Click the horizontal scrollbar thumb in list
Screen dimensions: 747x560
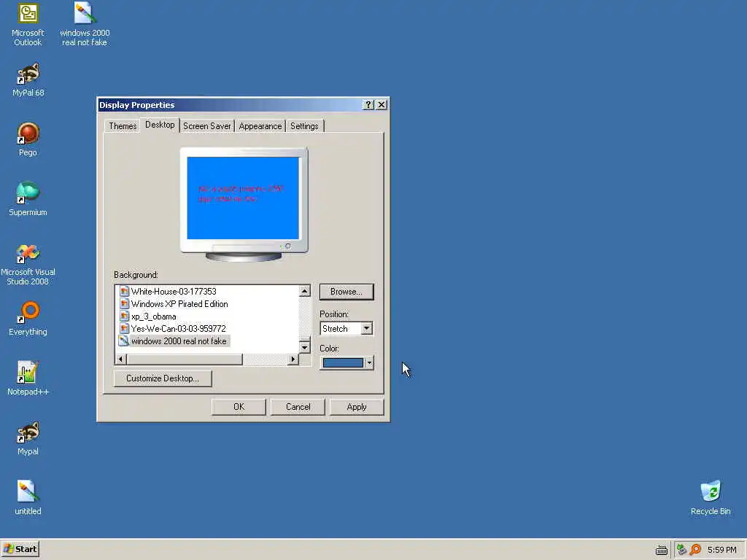tap(185, 359)
